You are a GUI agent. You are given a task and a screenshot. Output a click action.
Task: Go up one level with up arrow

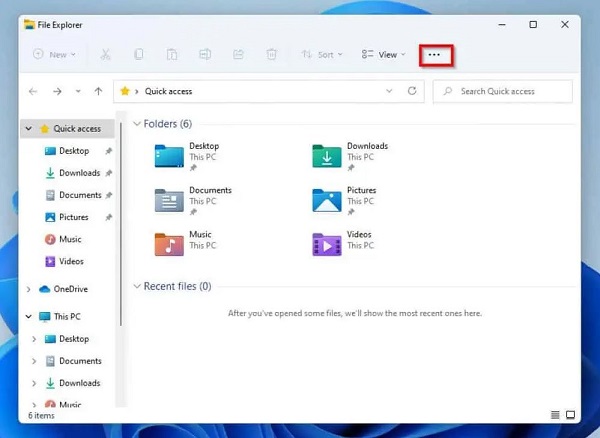pos(98,91)
